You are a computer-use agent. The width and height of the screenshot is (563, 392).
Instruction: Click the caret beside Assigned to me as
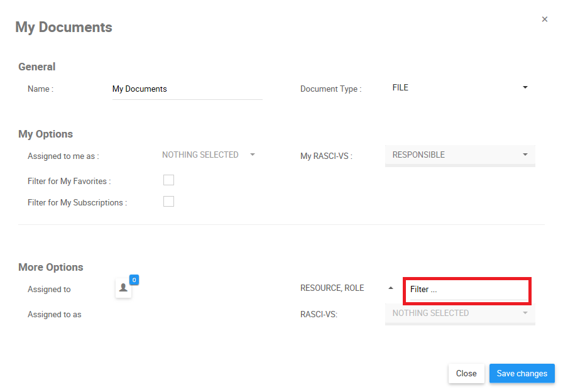point(253,155)
